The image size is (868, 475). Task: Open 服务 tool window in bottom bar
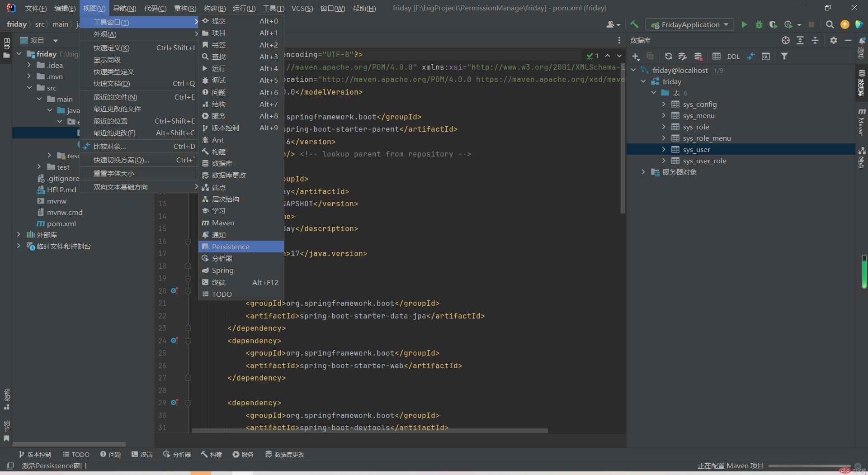point(243,454)
